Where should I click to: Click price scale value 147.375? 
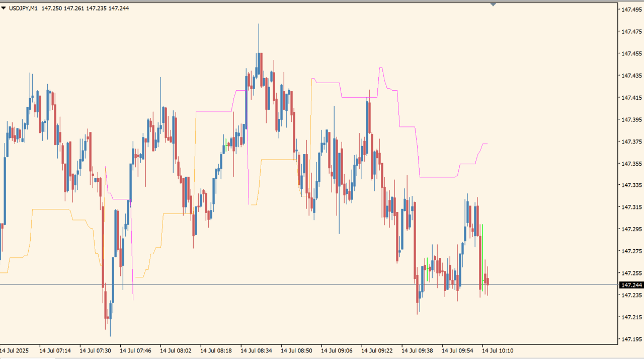(631, 141)
